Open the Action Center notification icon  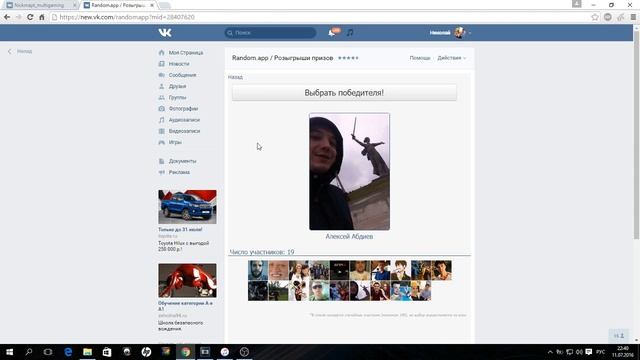(x=589, y=352)
